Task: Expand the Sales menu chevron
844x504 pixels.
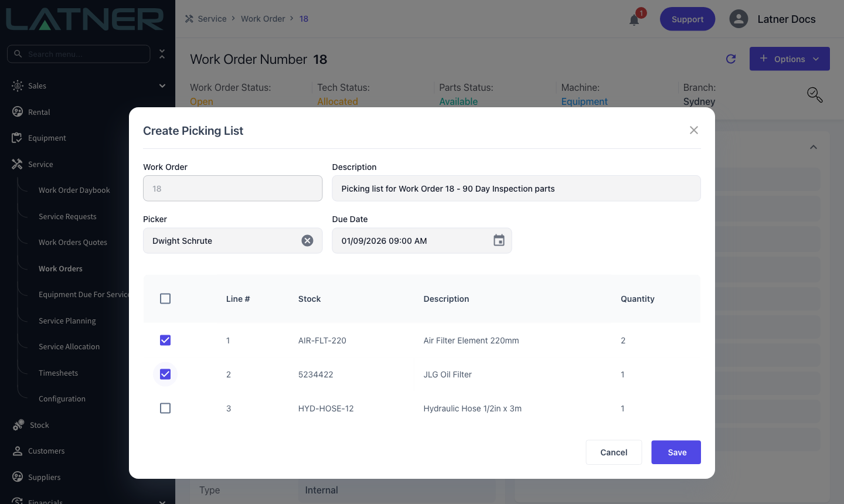Action: pos(162,86)
